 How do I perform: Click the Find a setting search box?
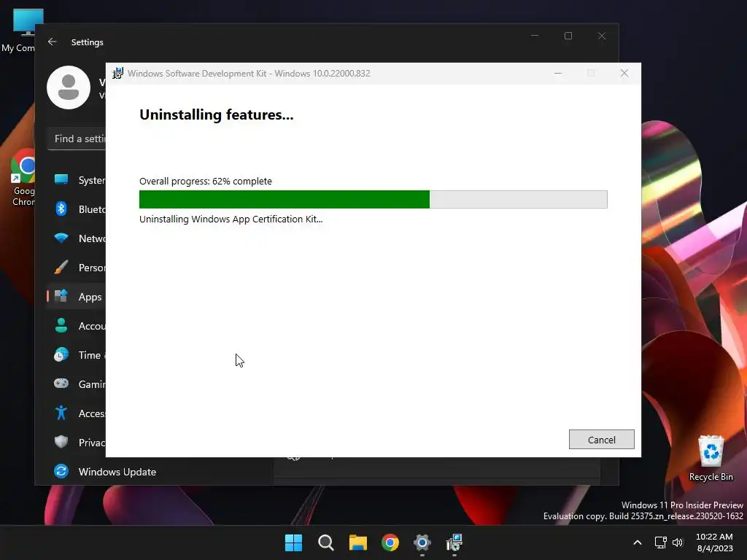click(x=77, y=139)
